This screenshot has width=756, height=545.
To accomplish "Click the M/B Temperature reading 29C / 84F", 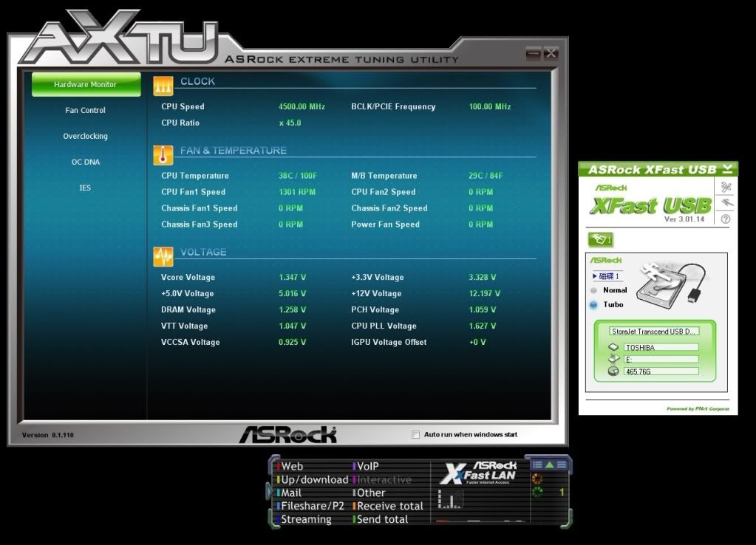I will point(486,176).
